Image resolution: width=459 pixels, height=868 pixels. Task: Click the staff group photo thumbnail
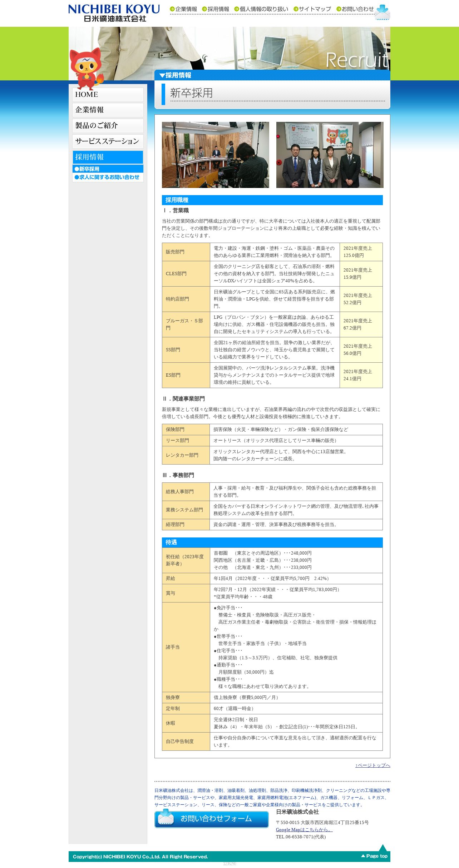tap(330, 155)
